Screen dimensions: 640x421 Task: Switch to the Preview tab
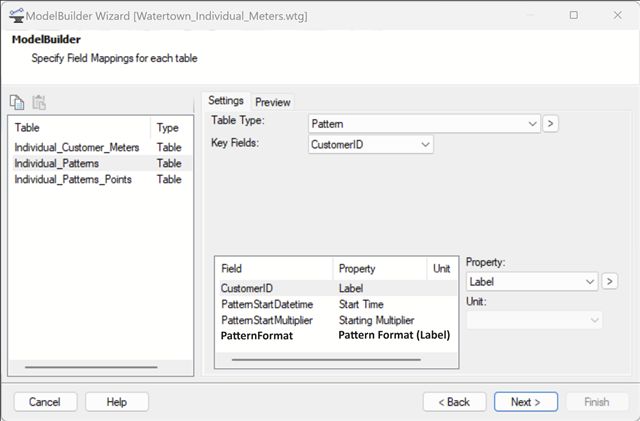(273, 102)
